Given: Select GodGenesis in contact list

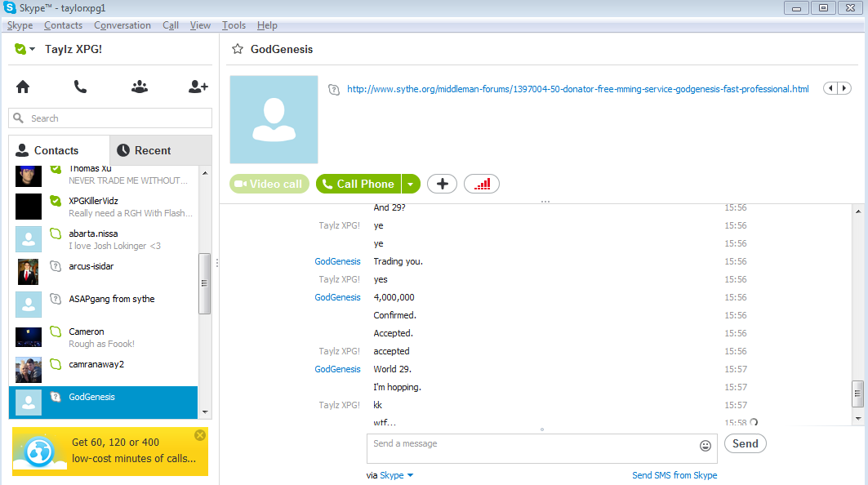Looking at the screenshot, I should click(104, 403).
